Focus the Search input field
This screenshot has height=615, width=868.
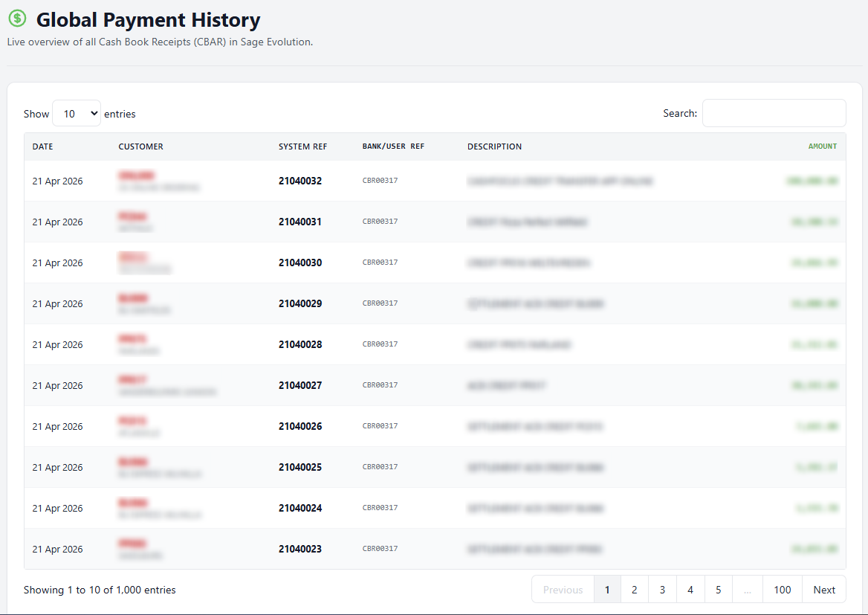[774, 113]
